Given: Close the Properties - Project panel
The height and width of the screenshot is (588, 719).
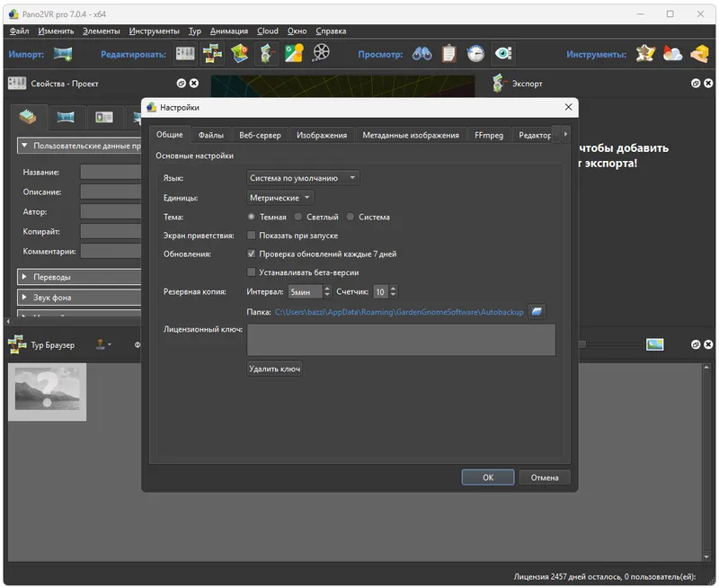Looking at the screenshot, I should click(x=194, y=83).
